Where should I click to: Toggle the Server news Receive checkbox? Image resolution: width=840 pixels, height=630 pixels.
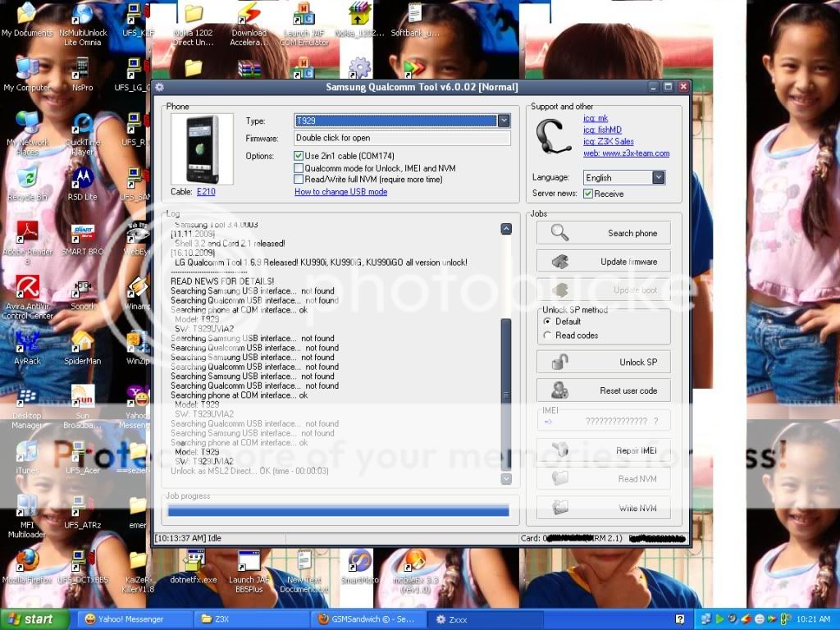click(x=588, y=194)
